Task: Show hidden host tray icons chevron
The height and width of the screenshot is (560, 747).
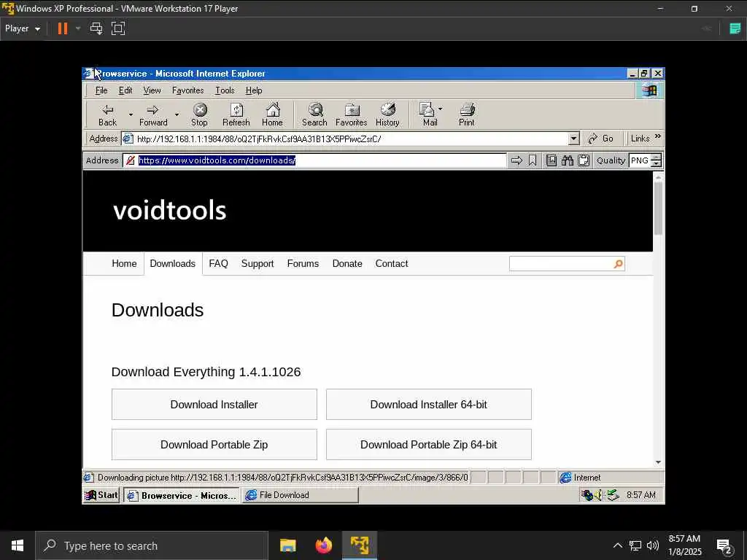Action: (x=617, y=545)
